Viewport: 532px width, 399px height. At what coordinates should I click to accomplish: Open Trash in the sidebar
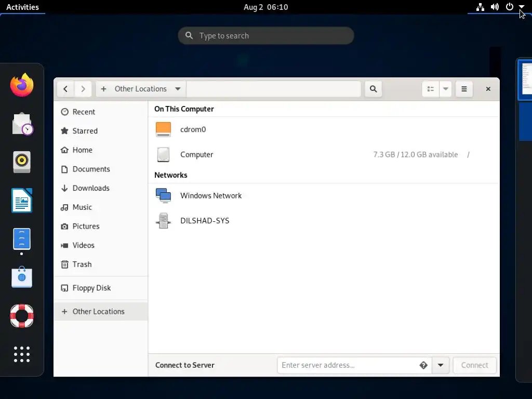100,264
